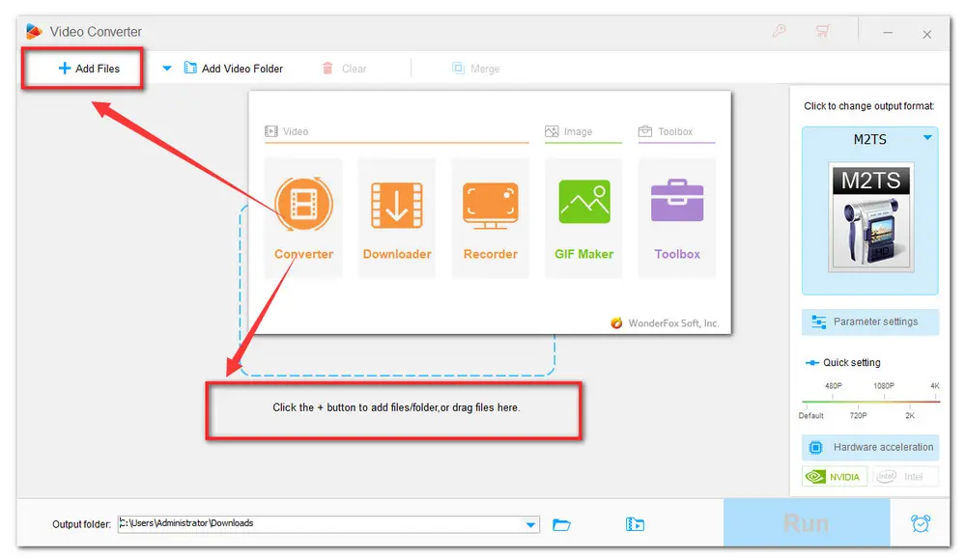This screenshot has width=966, height=560.
Task: Expand the output folder path dropdown
Action: tap(530, 524)
